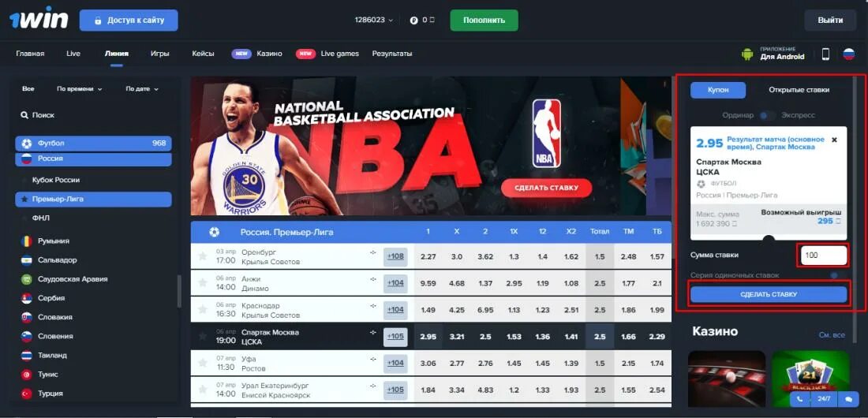The image size is (868, 418).
Task: Open the Казино menu item
Action: (x=269, y=54)
